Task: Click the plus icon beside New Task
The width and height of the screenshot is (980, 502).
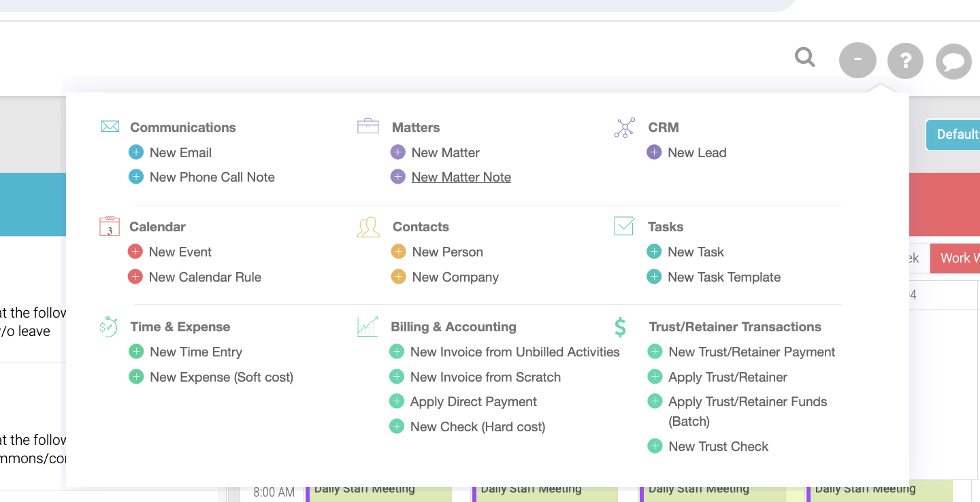Action: 654,252
